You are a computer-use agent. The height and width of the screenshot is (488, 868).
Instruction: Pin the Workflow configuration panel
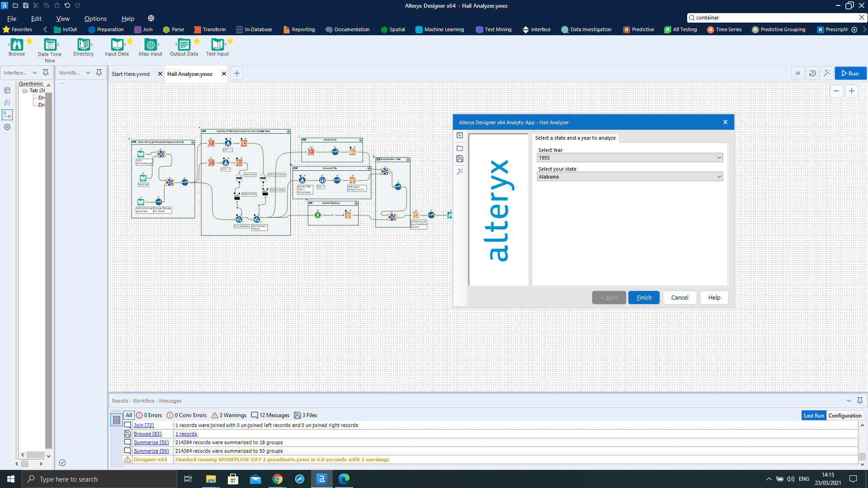pos(99,73)
